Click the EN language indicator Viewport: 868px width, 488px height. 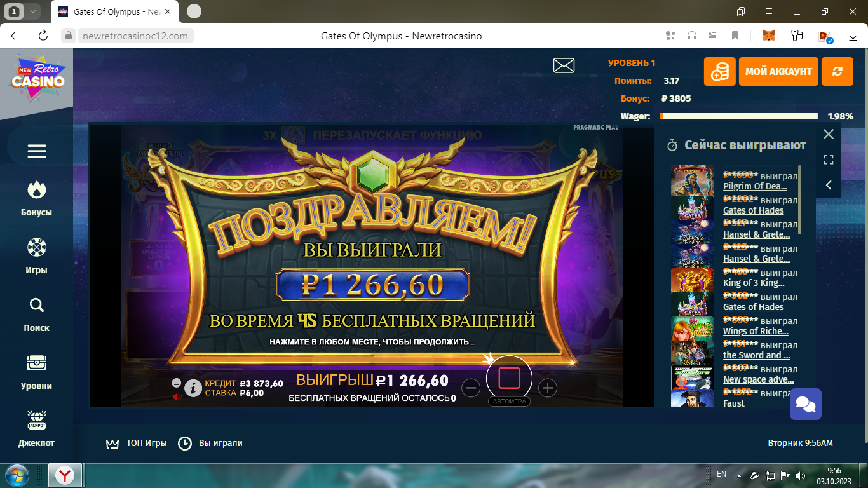click(721, 474)
